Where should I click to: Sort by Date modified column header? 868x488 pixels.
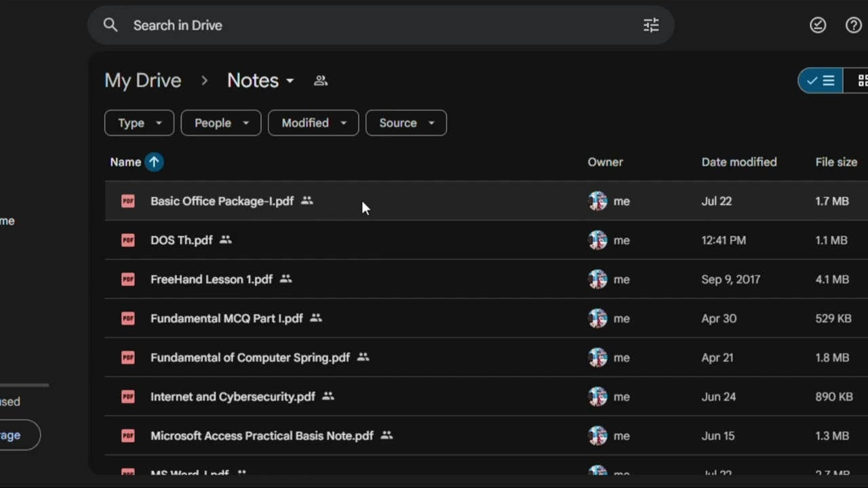[739, 162]
